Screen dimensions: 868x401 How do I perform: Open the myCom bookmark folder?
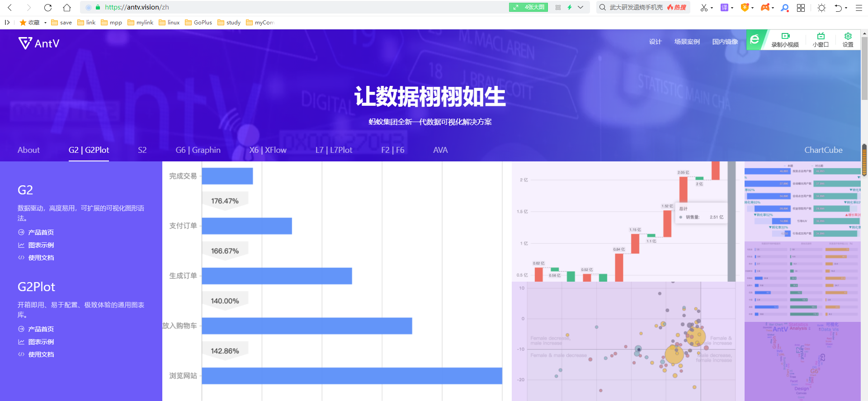(x=260, y=22)
